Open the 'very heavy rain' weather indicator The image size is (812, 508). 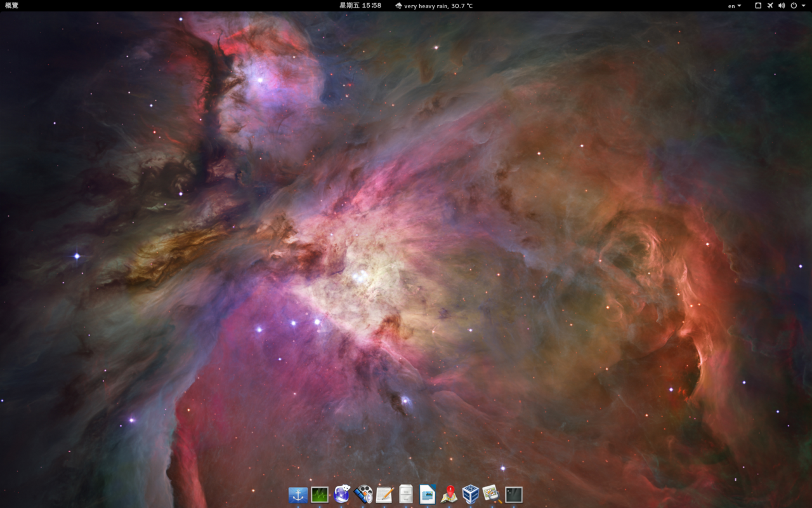[434, 6]
